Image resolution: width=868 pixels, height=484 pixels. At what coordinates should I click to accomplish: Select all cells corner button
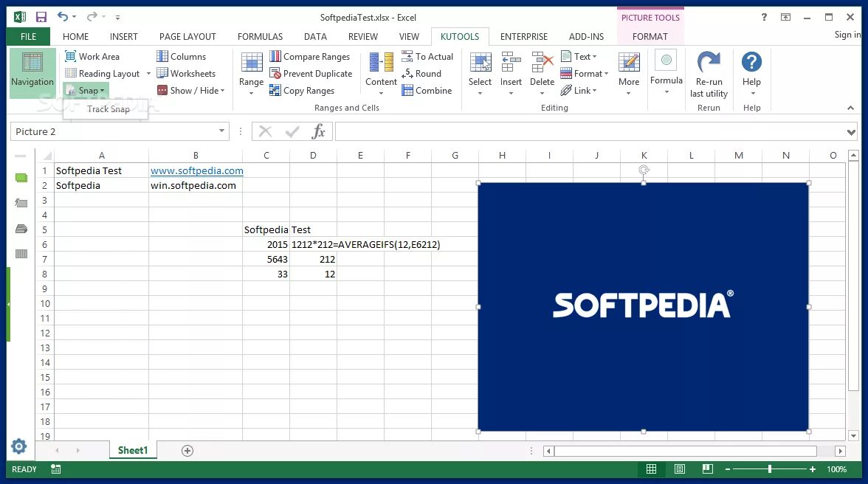coord(46,156)
